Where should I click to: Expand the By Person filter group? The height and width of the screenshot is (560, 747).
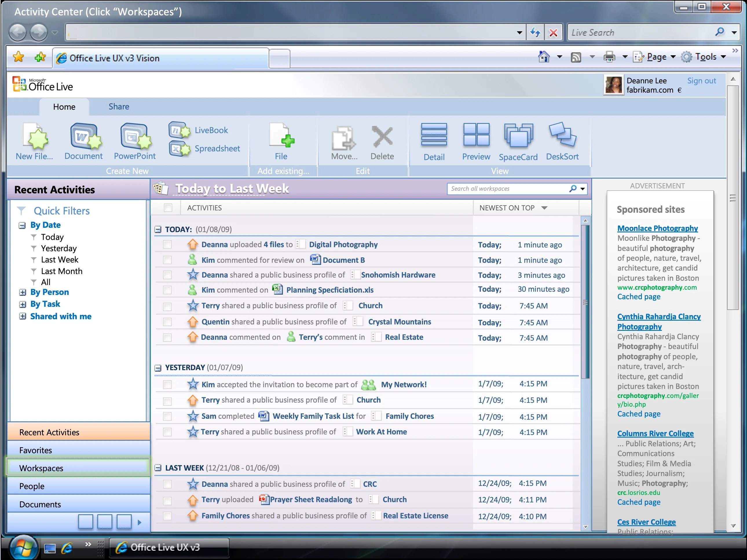tap(22, 292)
